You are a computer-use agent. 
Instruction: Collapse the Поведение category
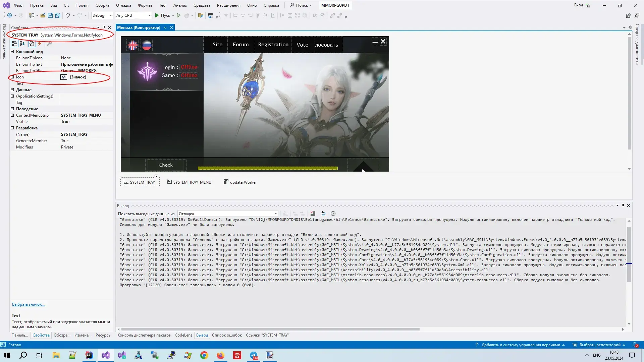[x=12, y=109]
